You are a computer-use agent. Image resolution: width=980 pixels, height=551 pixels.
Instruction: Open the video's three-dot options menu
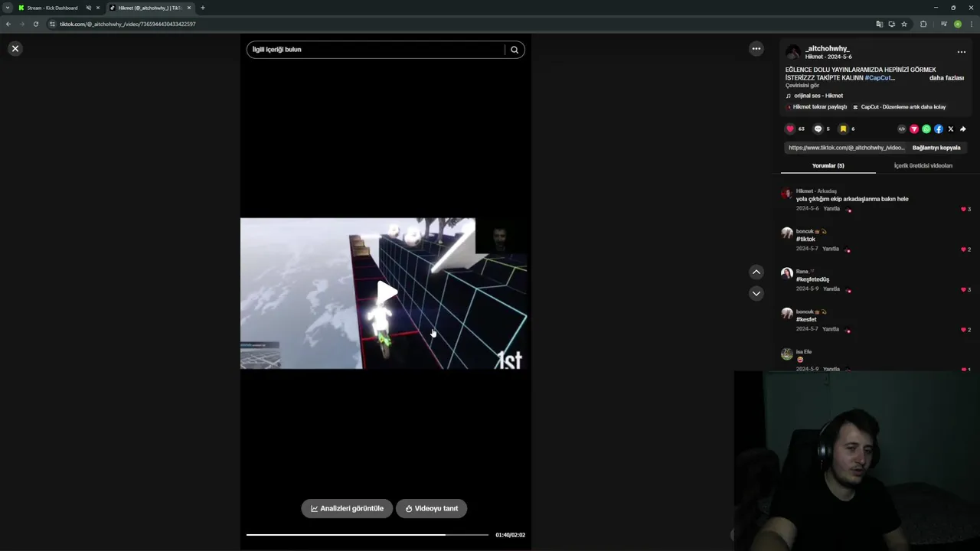pyautogui.click(x=756, y=48)
